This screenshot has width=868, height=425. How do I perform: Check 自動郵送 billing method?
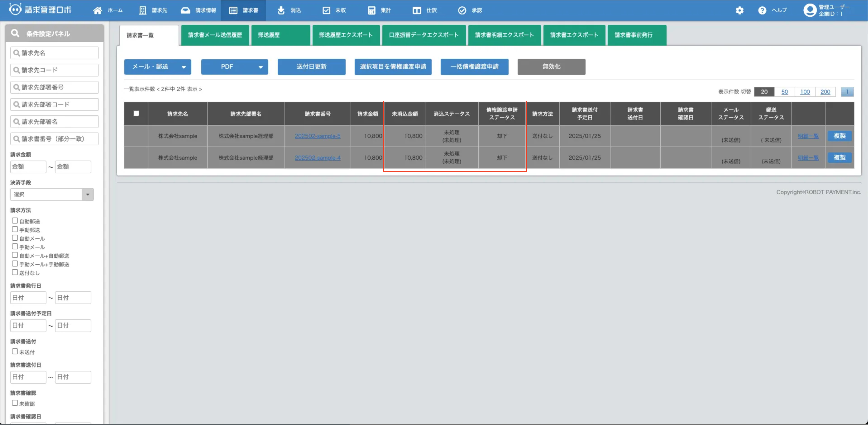point(15,221)
